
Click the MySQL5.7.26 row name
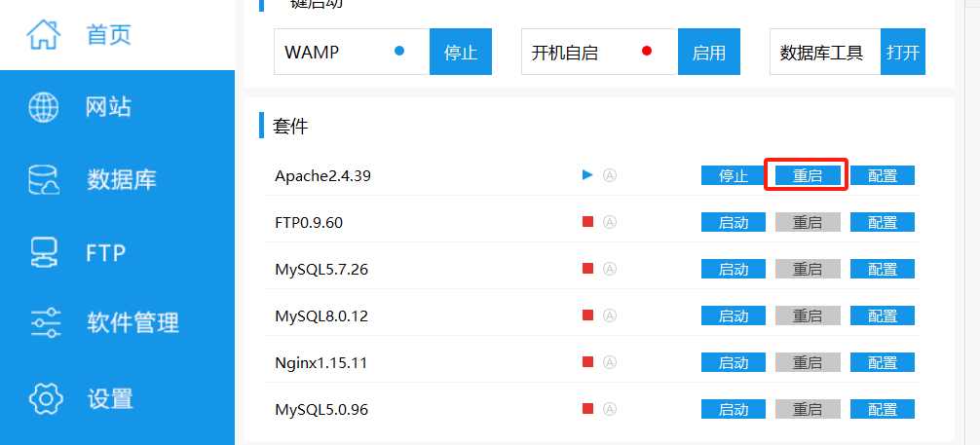[x=321, y=270]
